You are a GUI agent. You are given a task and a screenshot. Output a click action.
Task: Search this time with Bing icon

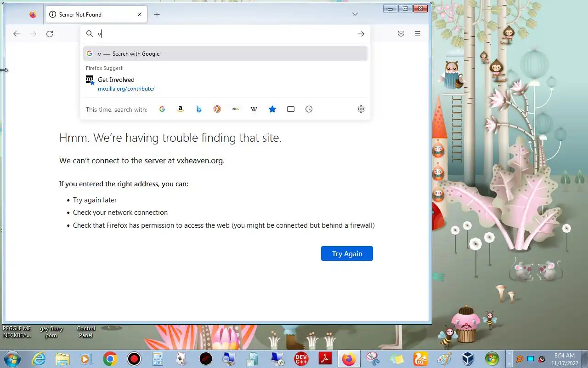click(199, 109)
